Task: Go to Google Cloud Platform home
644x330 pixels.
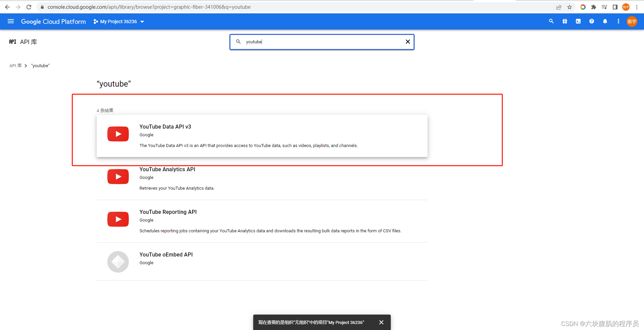Action: pos(53,21)
